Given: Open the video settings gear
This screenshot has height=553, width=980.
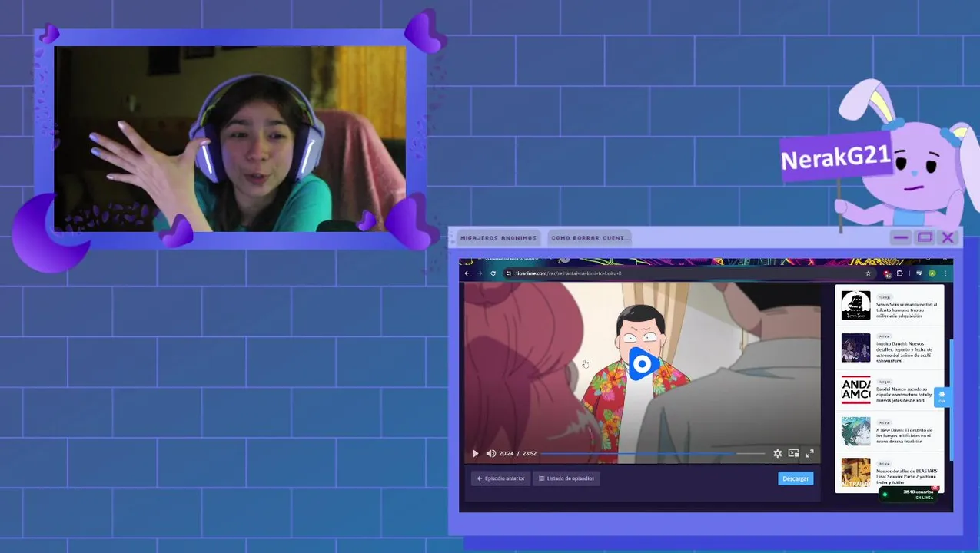Looking at the screenshot, I should point(777,453).
